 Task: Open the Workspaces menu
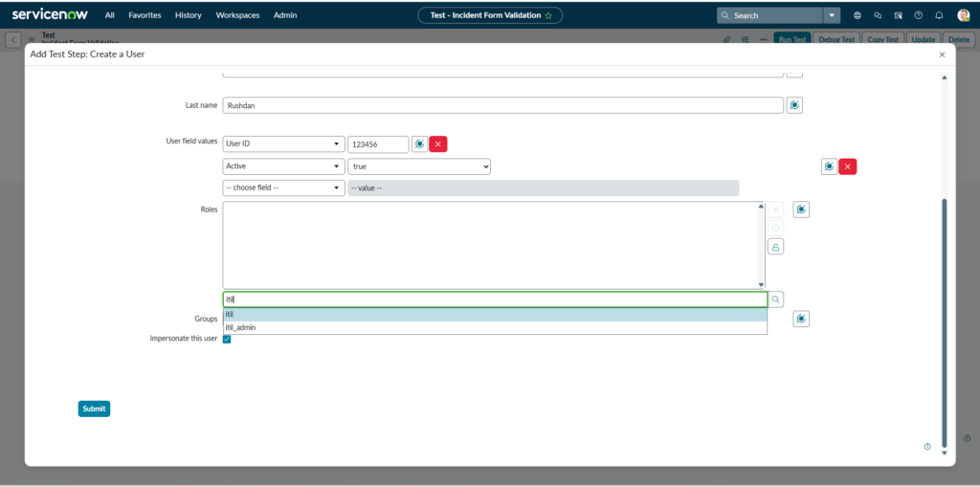tap(237, 15)
